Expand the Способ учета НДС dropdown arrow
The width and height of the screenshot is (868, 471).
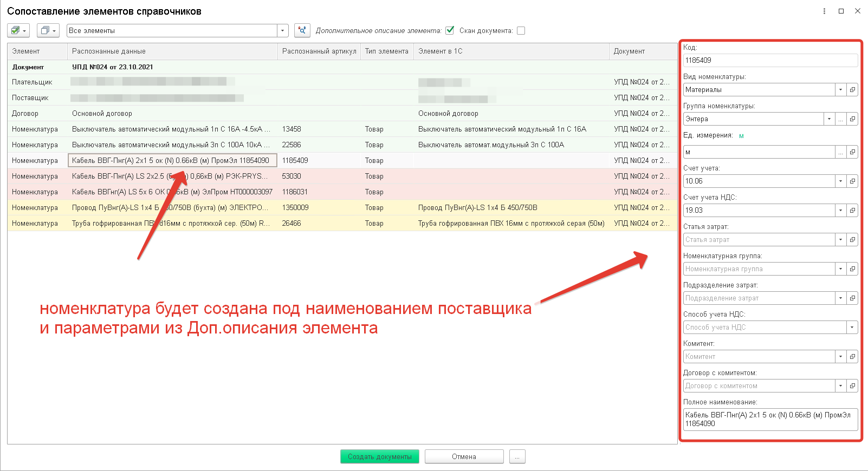pos(852,328)
